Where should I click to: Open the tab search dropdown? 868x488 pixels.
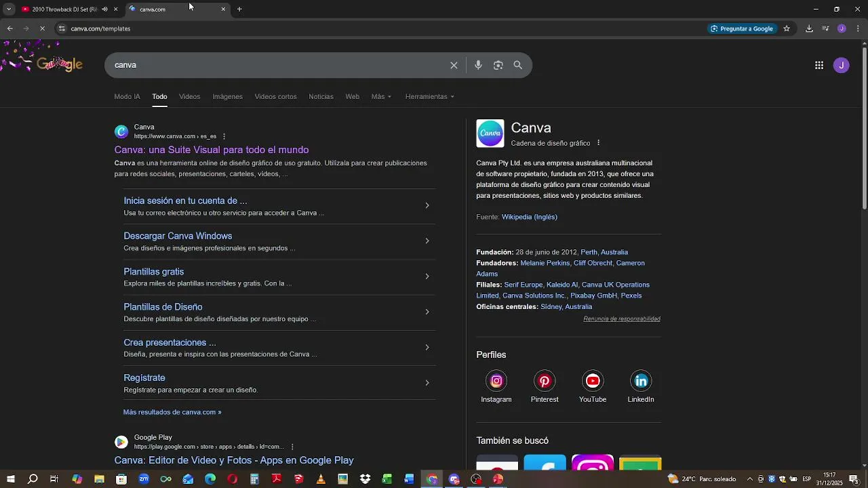click(9, 9)
